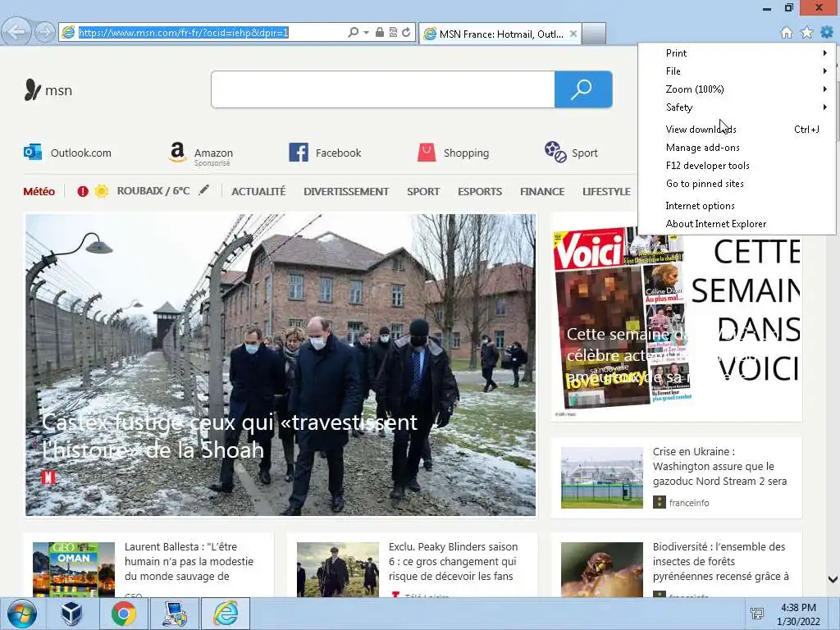
Task: Open the computer settings taskbar icon
Action: 175,614
